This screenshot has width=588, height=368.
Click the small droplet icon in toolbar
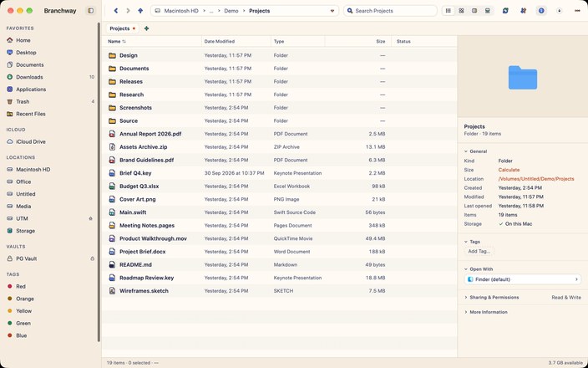pos(559,11)
